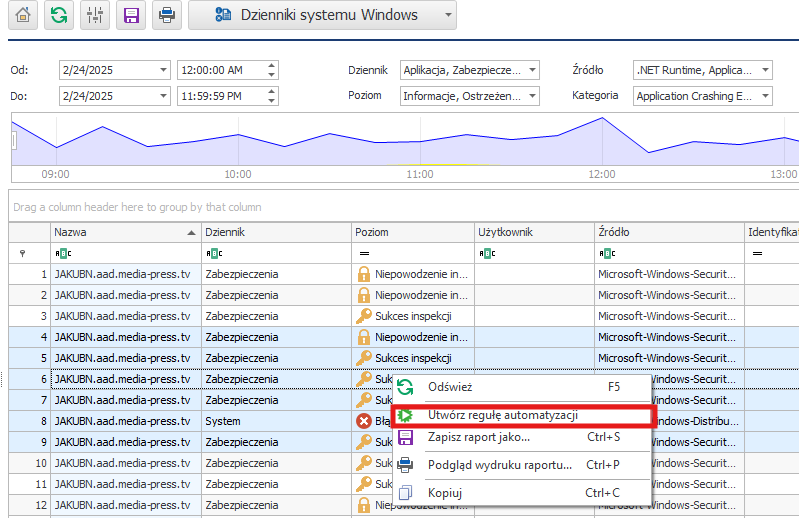Viewport: 799px width, 518px height.
Task: Click the Poziom column equals filter icon
Action: [x=364, y=253]
